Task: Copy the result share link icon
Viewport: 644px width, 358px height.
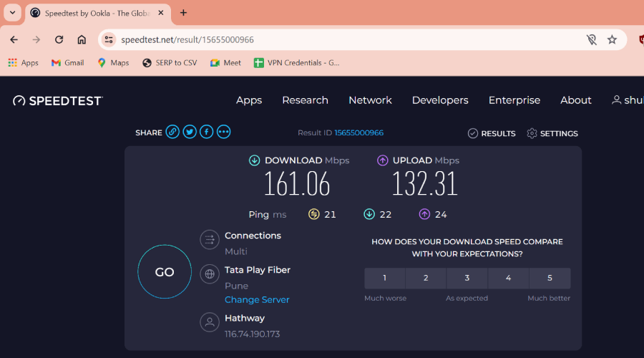Action: [172, 132]
